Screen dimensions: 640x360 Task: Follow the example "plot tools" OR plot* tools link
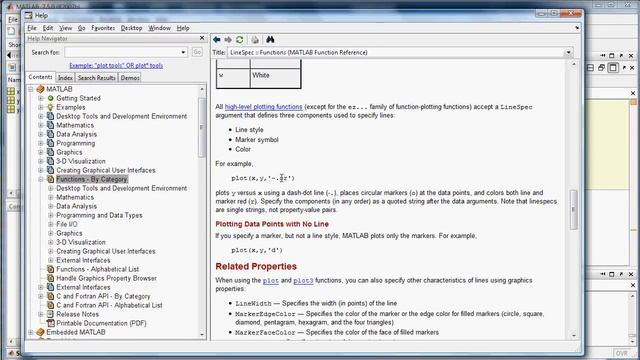(x=116, y=65)
